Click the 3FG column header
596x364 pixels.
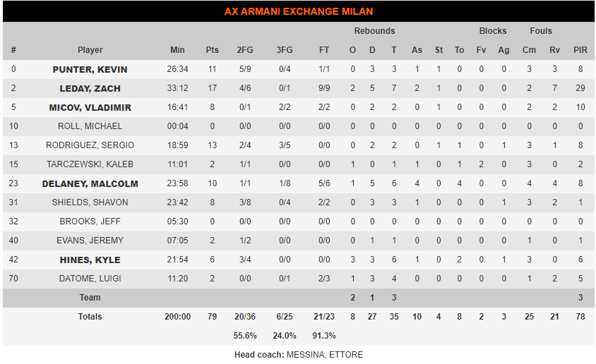pos(285,50)
